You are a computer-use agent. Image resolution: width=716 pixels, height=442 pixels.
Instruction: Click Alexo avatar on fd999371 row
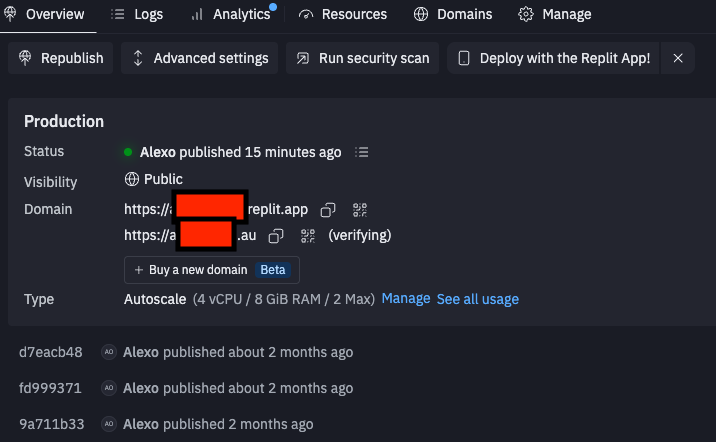pos(109,388)
